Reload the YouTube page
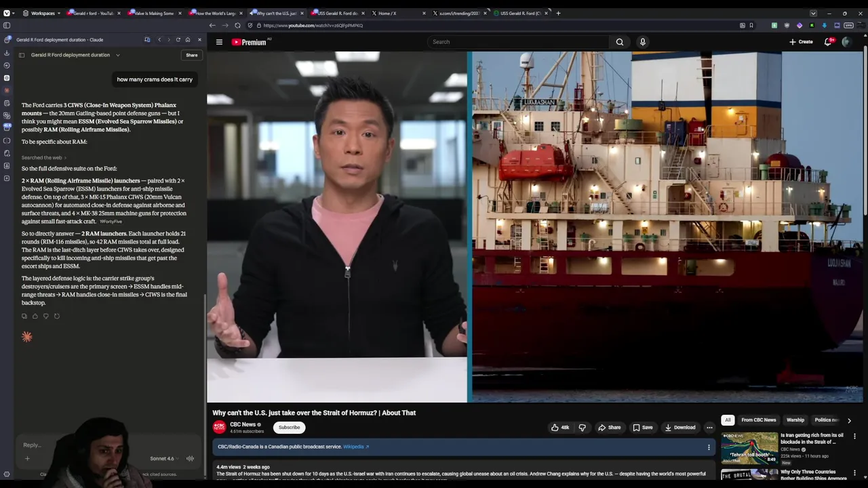Screen dimensions: 868x488 [237, 25]
